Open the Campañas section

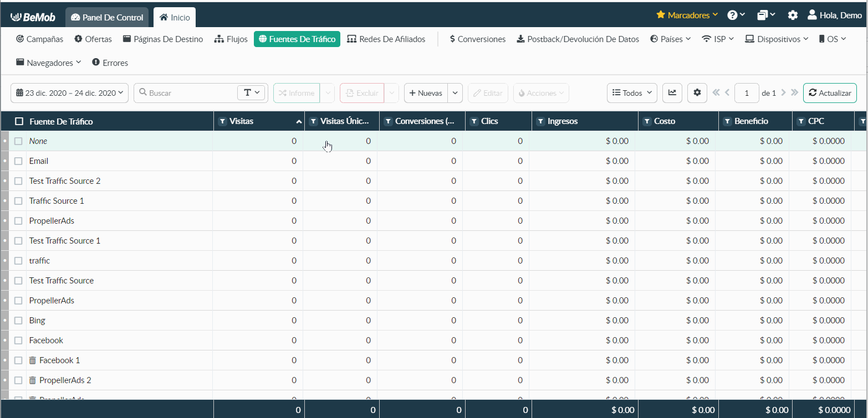(x=39, y=39)
